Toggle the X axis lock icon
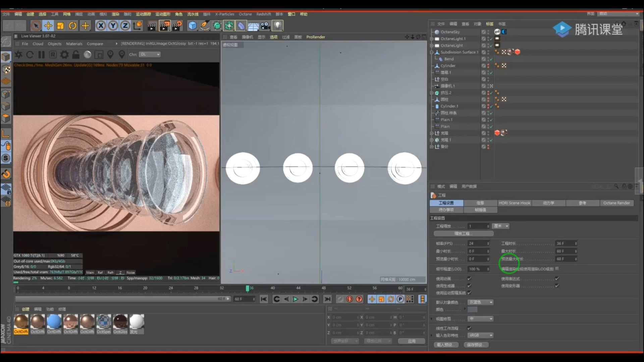This screenshot has width=644, height=362. (101, 26)
